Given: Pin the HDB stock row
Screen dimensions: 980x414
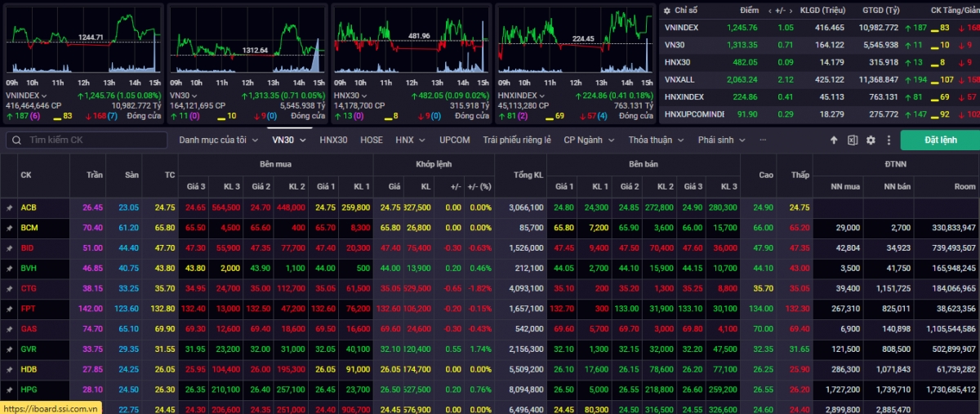Looking at the screenshot, I should tap(9, 369).
